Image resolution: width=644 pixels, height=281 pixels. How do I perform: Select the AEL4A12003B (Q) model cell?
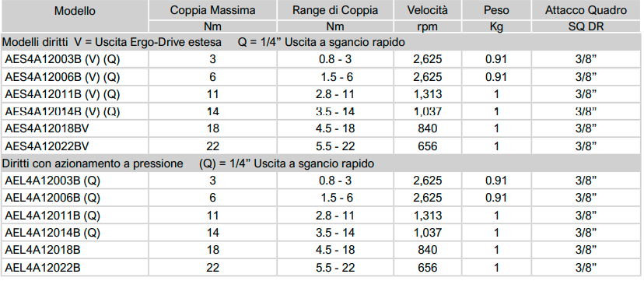[x=53, y=181]
